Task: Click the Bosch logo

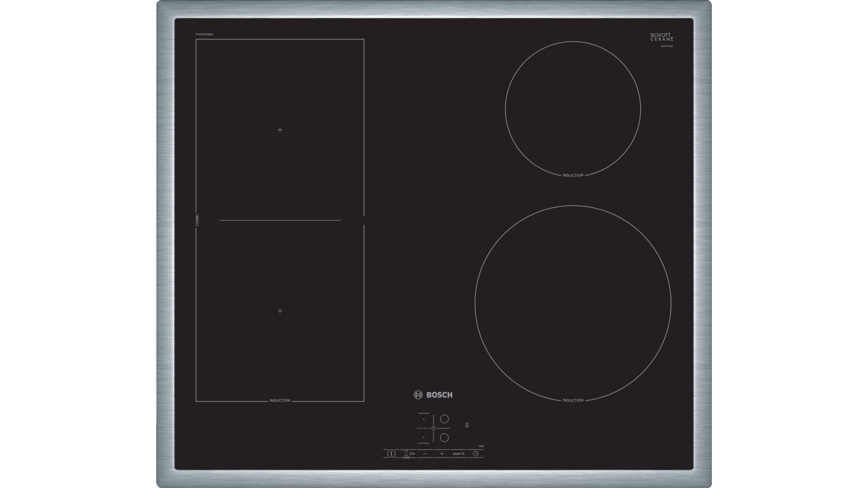Action: click(433, 395)
